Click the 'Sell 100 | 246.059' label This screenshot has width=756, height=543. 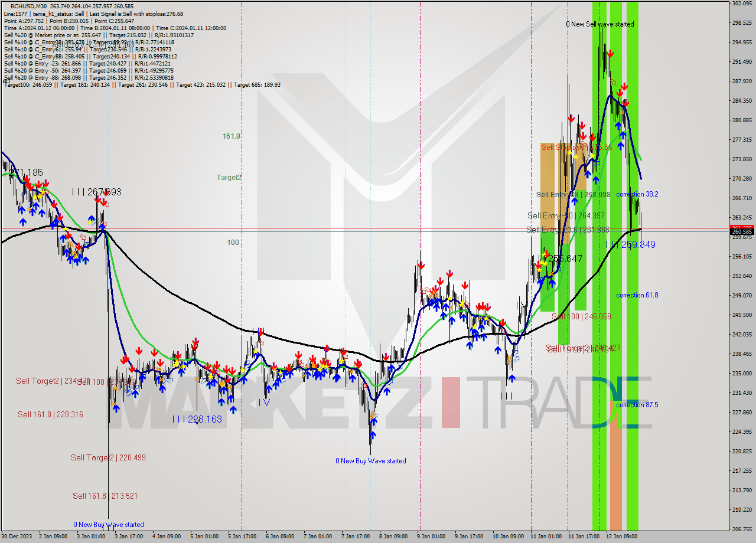pyautogui.click(x=581, y=316)
